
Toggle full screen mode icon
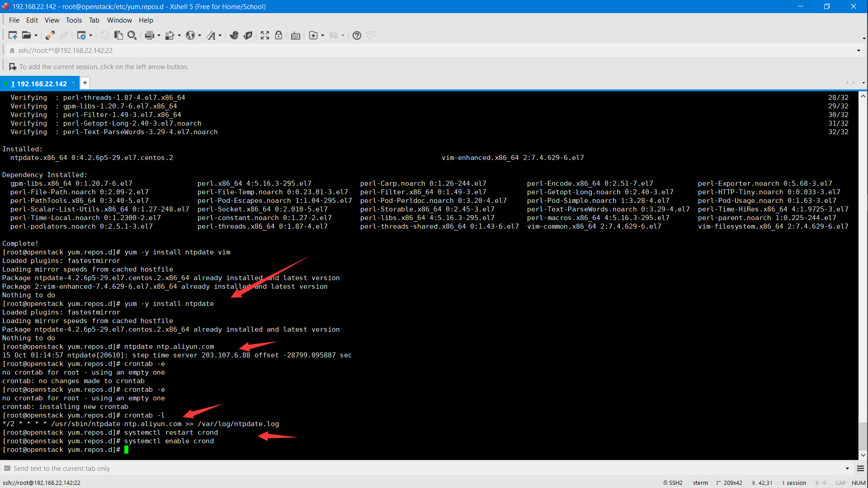(265, 35)
